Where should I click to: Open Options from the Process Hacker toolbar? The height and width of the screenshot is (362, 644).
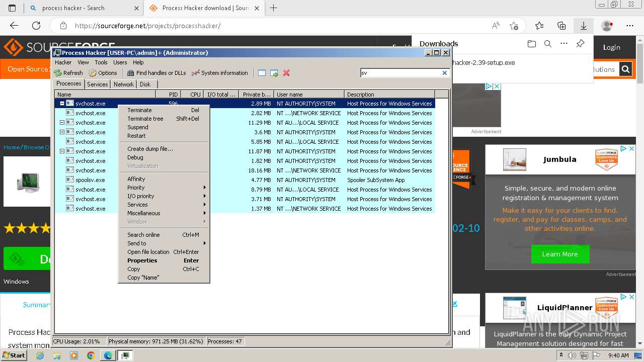[103, 73]
